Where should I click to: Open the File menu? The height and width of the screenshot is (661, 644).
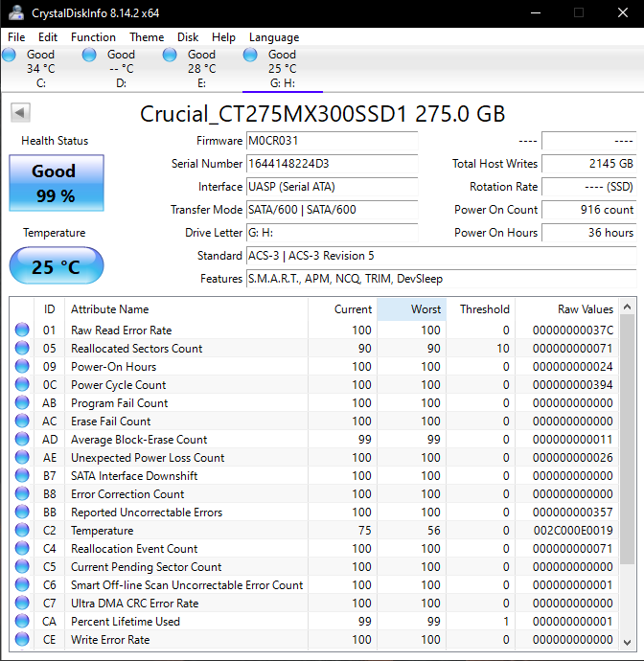(x=16, y=37)
